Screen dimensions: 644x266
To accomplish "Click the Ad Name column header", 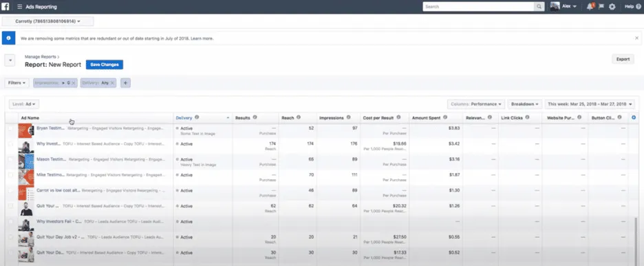I will click(x=30, y=118).
